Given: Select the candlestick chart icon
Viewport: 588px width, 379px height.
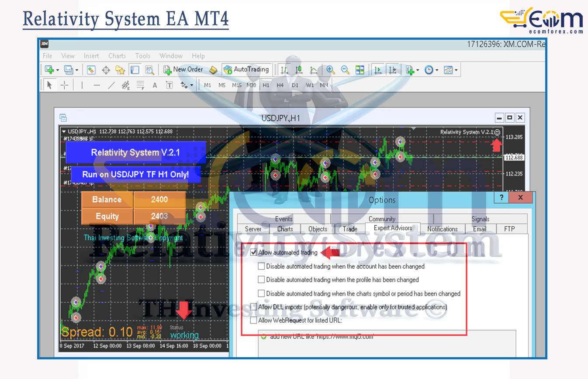Looking at the screenshot, I should [299, 70].
